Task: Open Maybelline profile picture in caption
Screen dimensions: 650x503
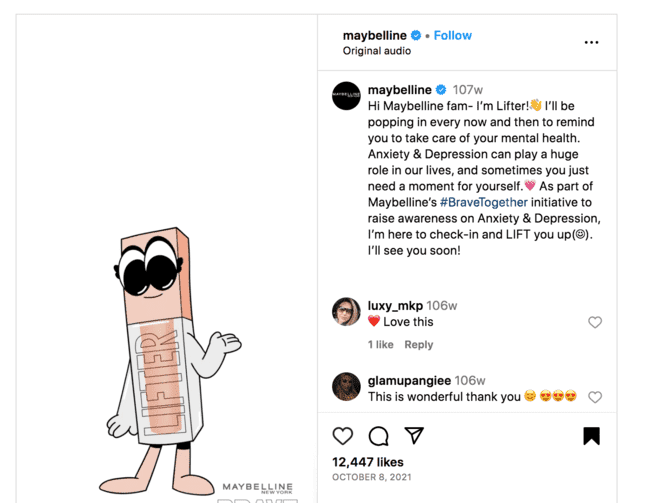Action: (346, 95)
